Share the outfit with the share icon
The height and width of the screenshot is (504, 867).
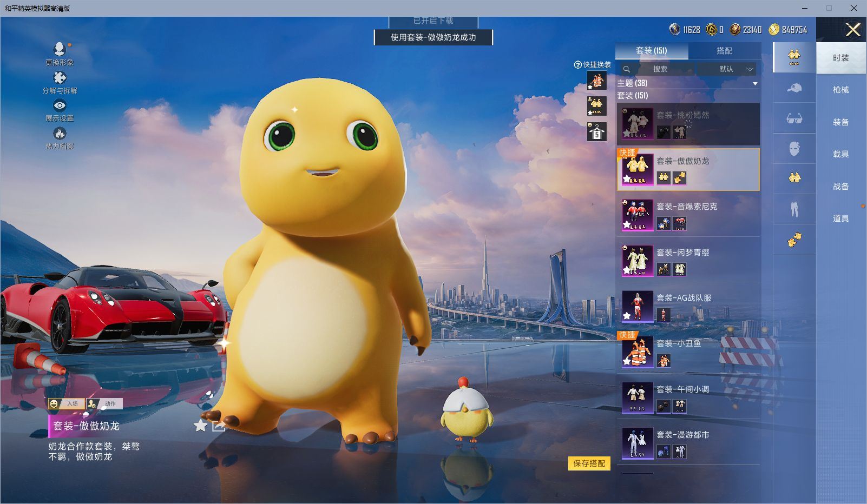(x=219, y=426)
